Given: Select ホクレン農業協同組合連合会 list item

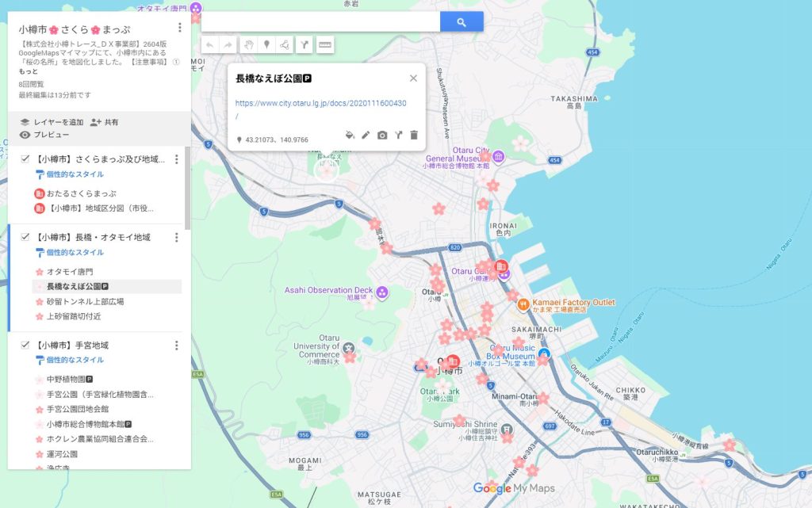Looking at the screenshot, I should [107, 439].
